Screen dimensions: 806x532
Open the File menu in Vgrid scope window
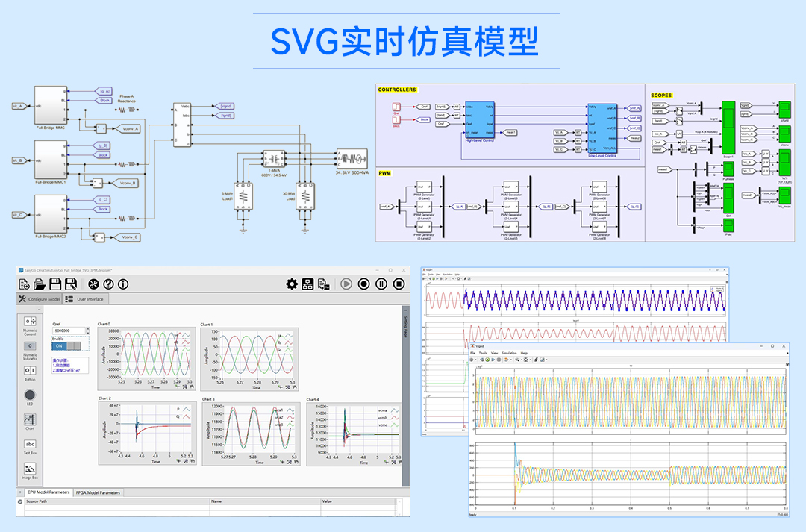point(472,353)
